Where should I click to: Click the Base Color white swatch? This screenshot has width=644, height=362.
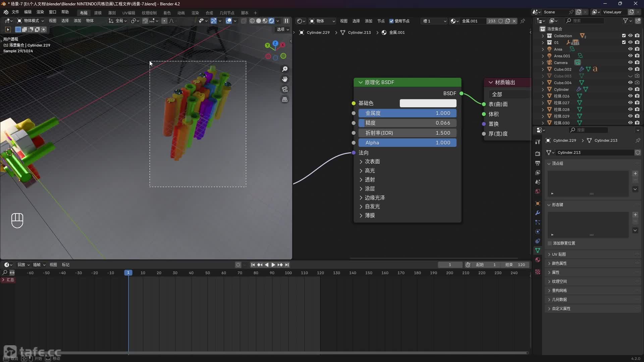pos(428,103)
